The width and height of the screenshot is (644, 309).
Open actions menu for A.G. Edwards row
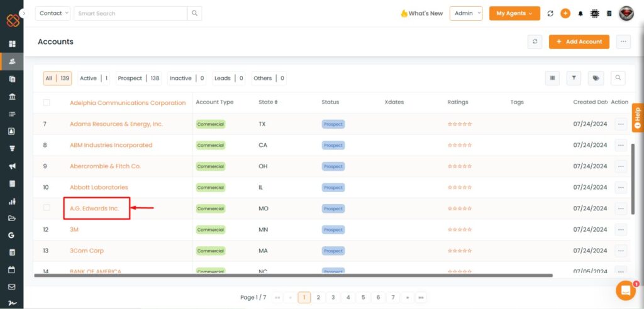tap(621, 209)
